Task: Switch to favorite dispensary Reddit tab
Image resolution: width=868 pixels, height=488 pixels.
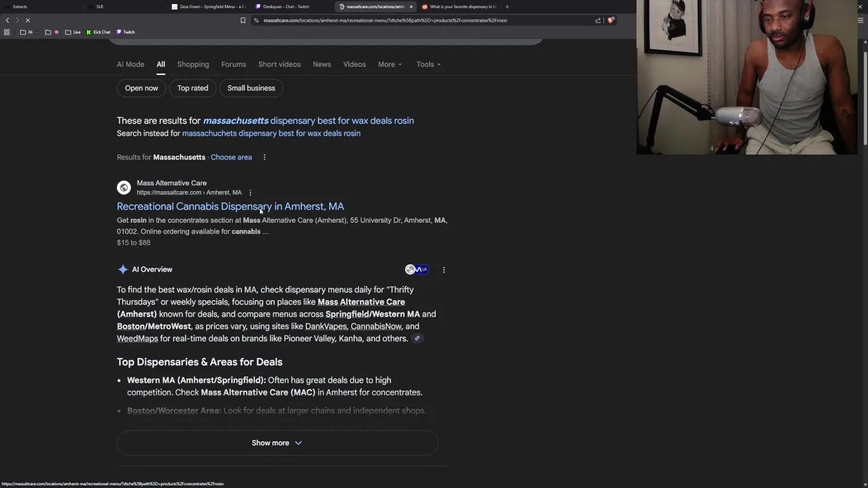Action: click(458, 7)
